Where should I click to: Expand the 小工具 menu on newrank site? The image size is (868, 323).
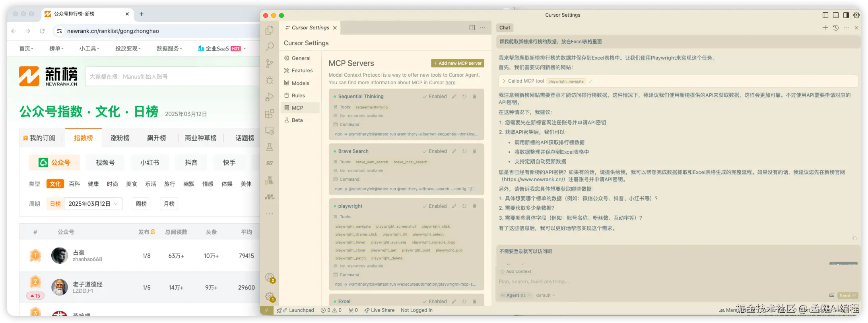(x=89, y=48)
